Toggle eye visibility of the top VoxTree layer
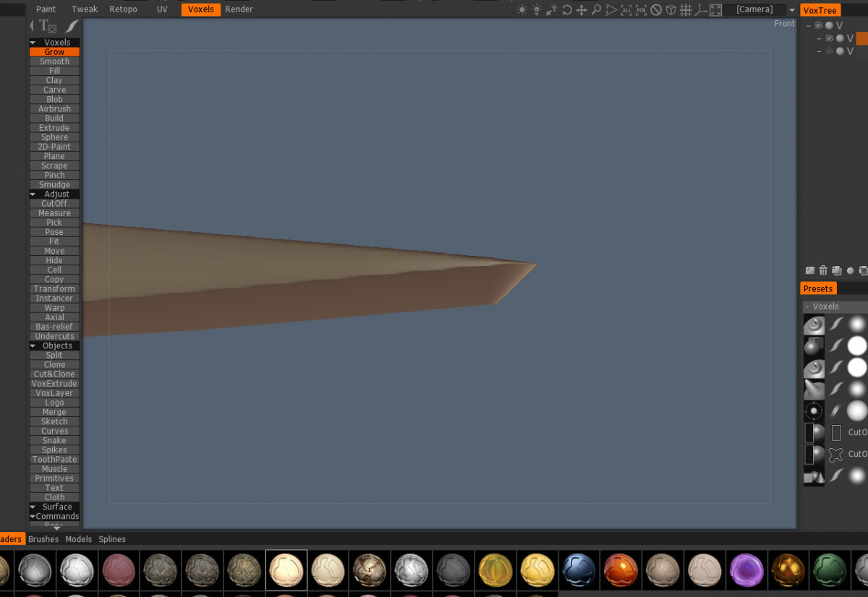Image resolution: width=868 pixels, height=597 pixels. point(819,25)
